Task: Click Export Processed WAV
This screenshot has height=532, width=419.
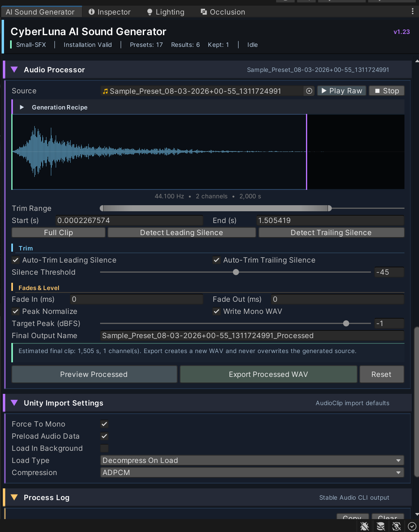Action: tap(268, 374)
